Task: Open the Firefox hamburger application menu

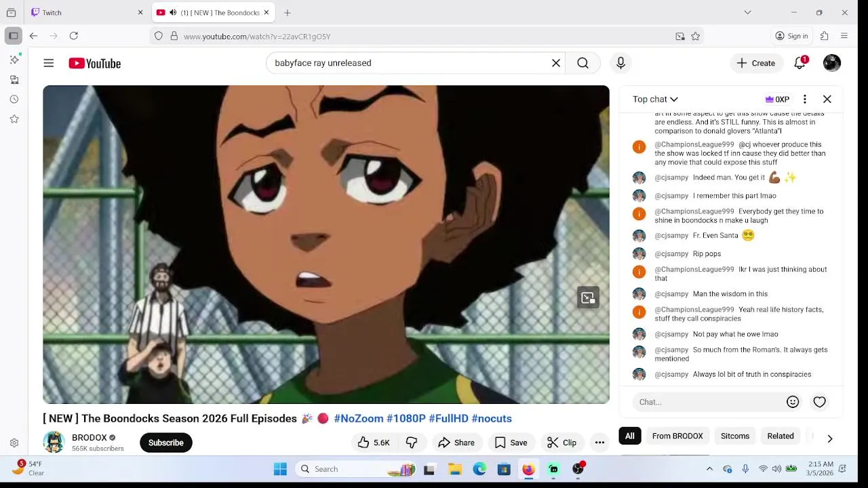Action: point(844,36)
